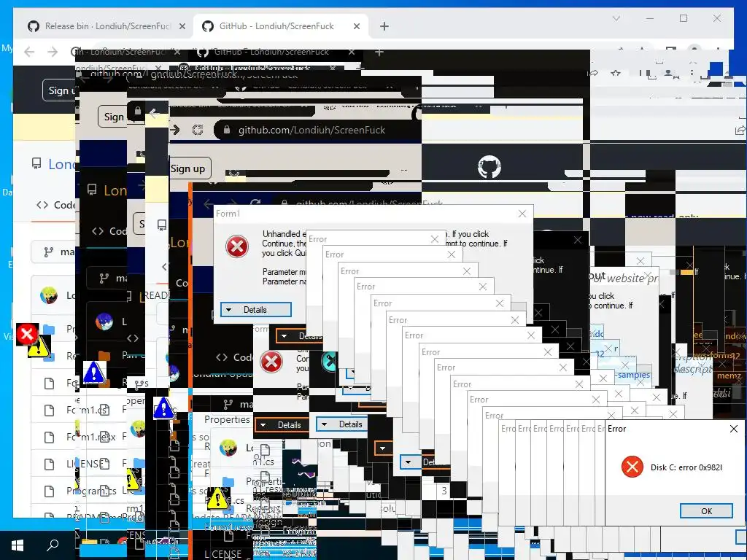Click repository icon beside orange Lon
This screenshot has height=560, width=747.
[92, 190]
